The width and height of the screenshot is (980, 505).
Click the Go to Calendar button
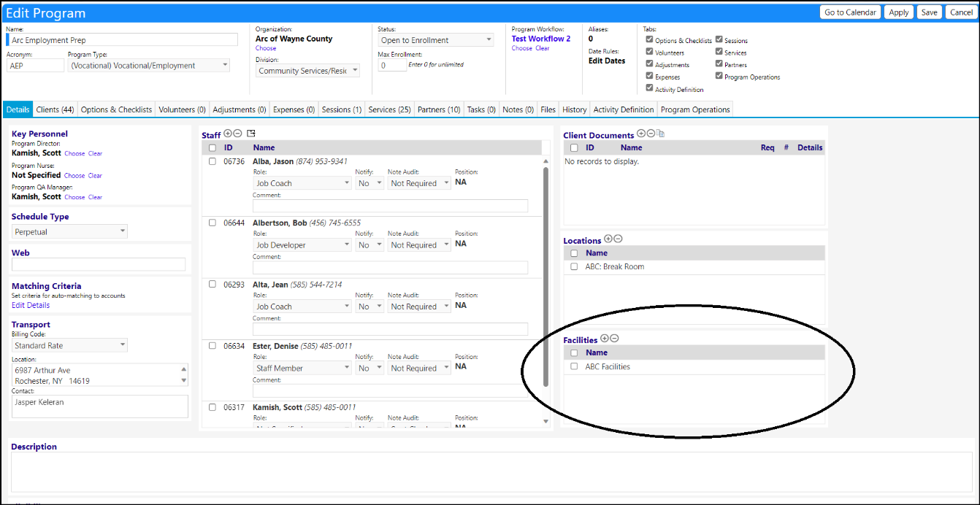coord(850,12)
